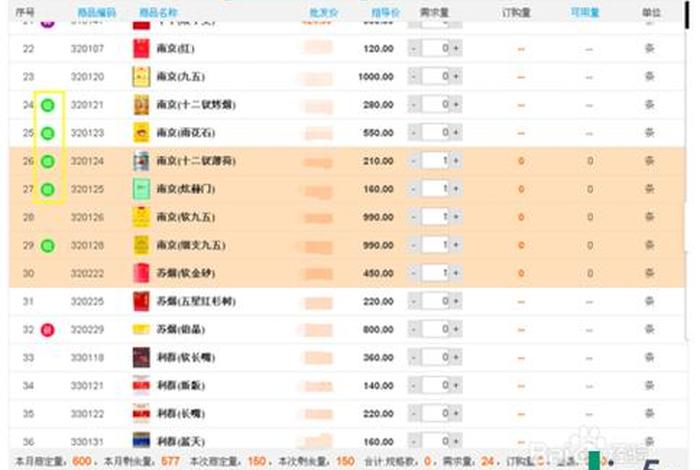Decrease quantity for 南京(软九五)
Screen dimensions: 700x470
coord(414,217)
